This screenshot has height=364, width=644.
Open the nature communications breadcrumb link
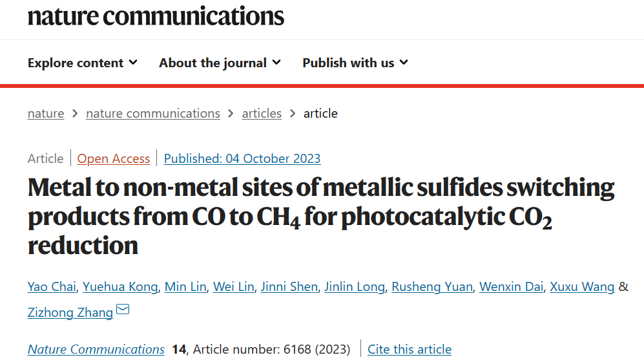coord(153,114)
